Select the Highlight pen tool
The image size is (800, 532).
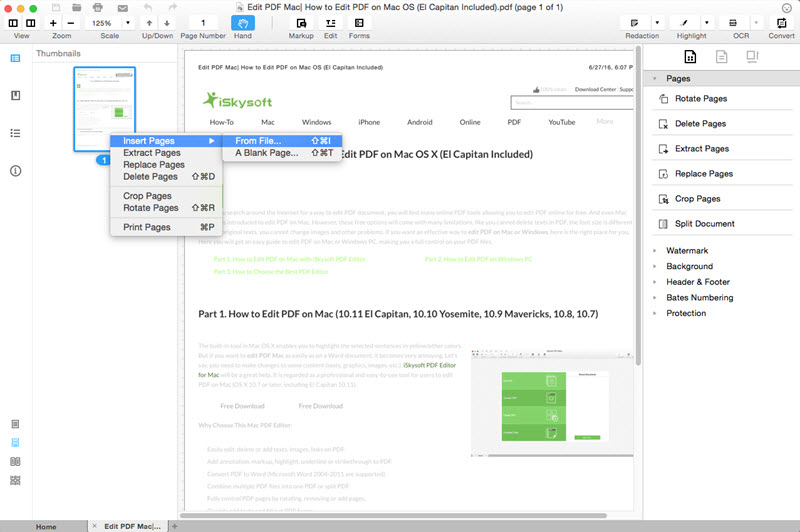[684, 23]
